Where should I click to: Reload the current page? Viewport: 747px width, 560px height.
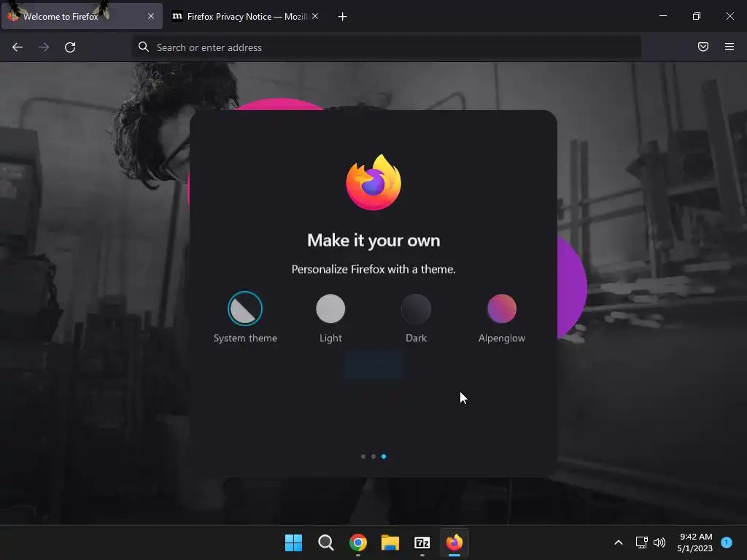coord(70,47)
